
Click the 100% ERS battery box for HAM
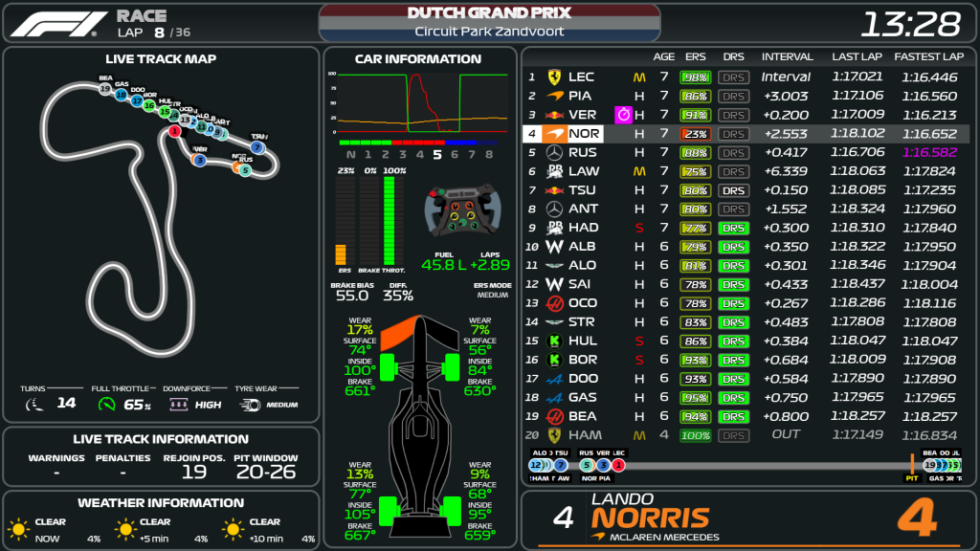(x=695, y=435)
